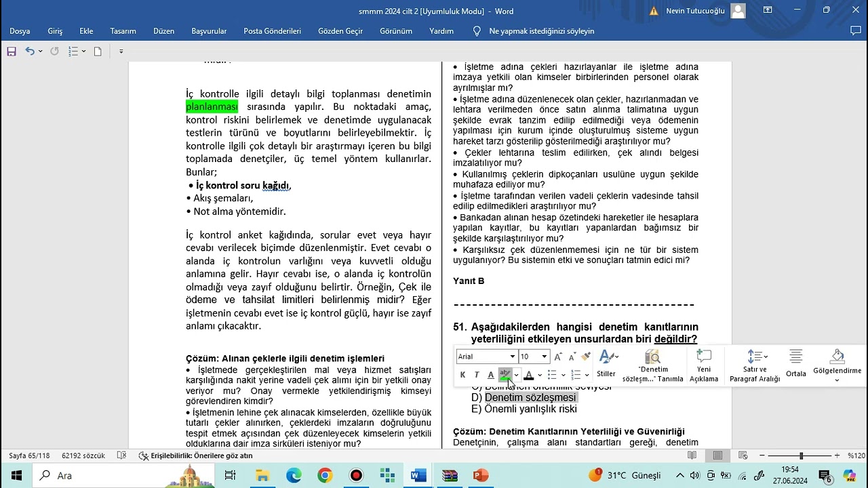Open the Ekle ribbon tab
The image size is (868, 488).
pos(86,31)
